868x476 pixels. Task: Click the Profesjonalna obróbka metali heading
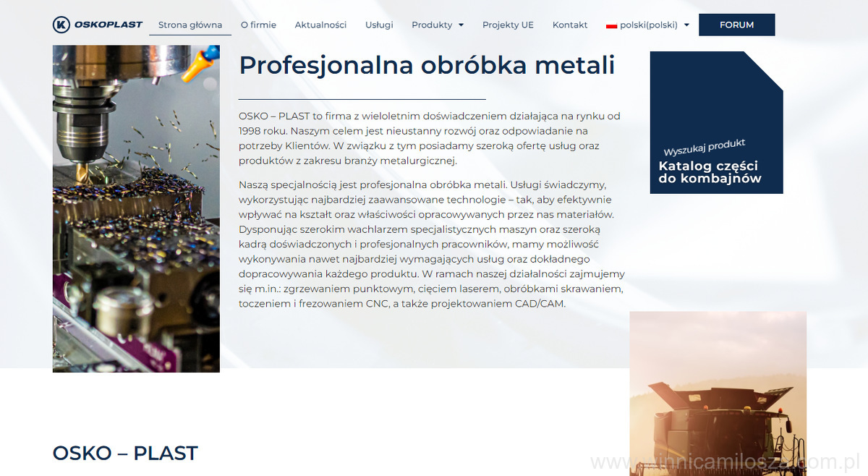pyautogui.click(x=427, y=65)
